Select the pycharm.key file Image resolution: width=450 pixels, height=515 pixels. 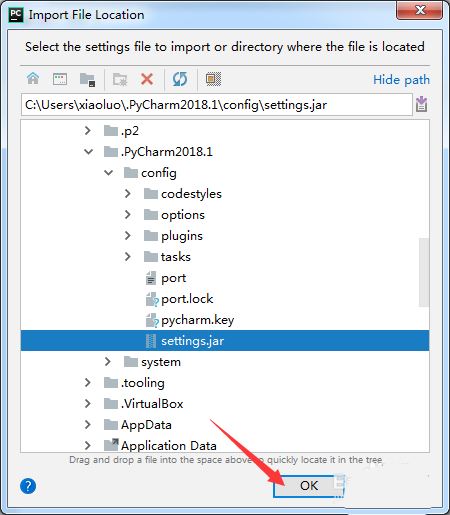coord(197,320)
